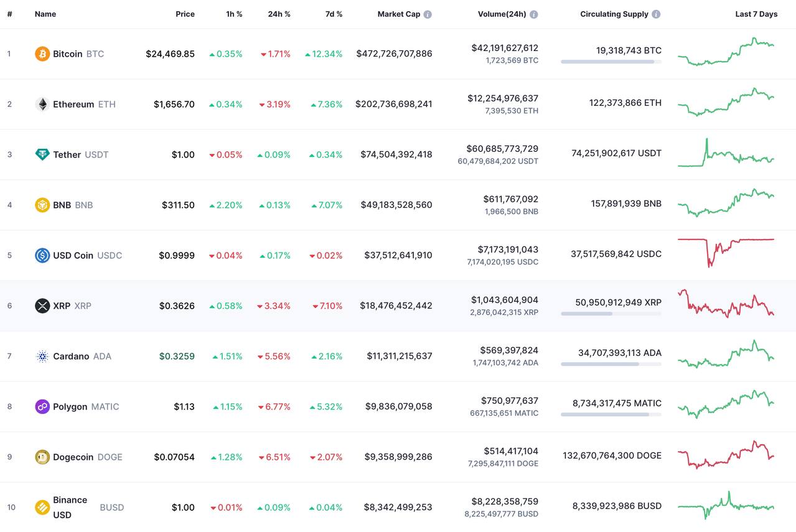This screenshot has width=796, height=532.
Task: Sort the table by Price column
Action: point(185,14)
